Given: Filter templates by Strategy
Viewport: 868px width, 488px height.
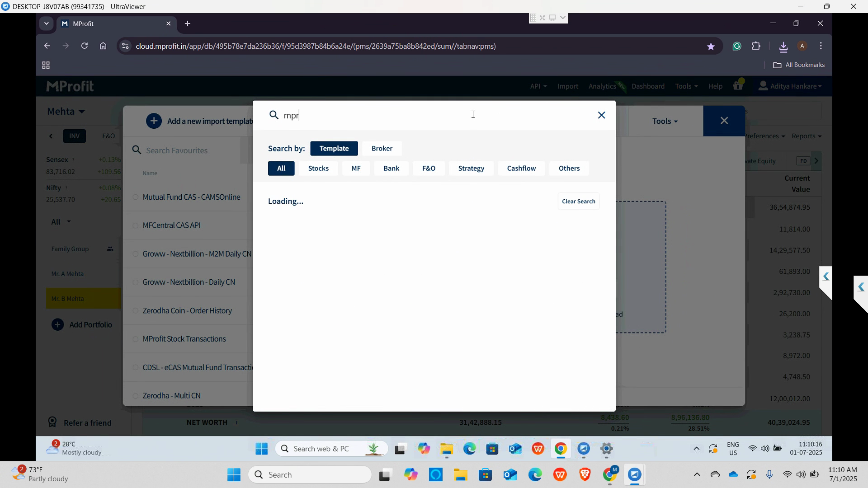Looking at the screenshot, I should 471,168.
